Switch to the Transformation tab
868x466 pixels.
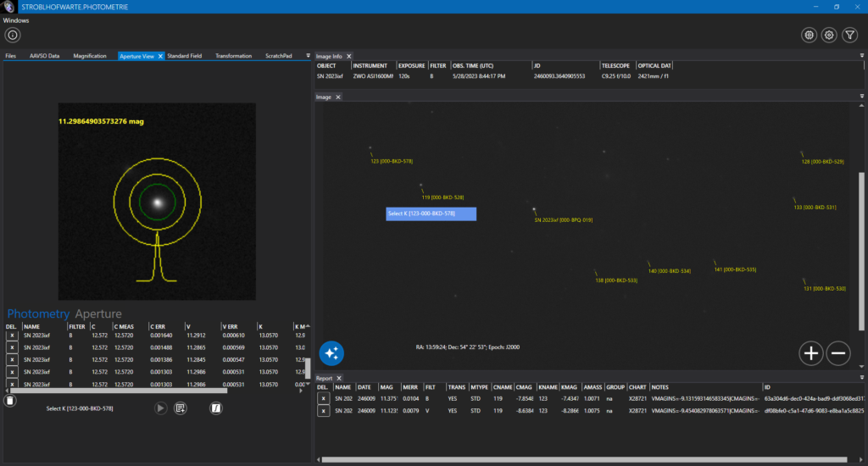[x=233, y=56]
